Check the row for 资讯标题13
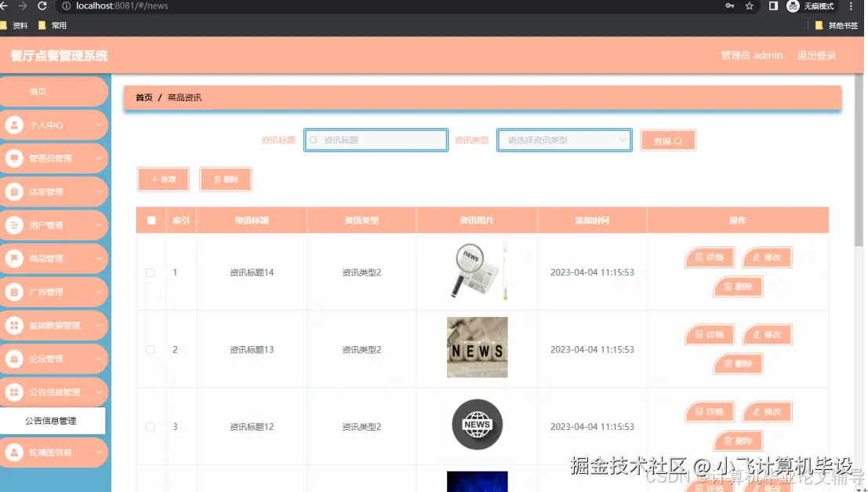 coord(150,350)
